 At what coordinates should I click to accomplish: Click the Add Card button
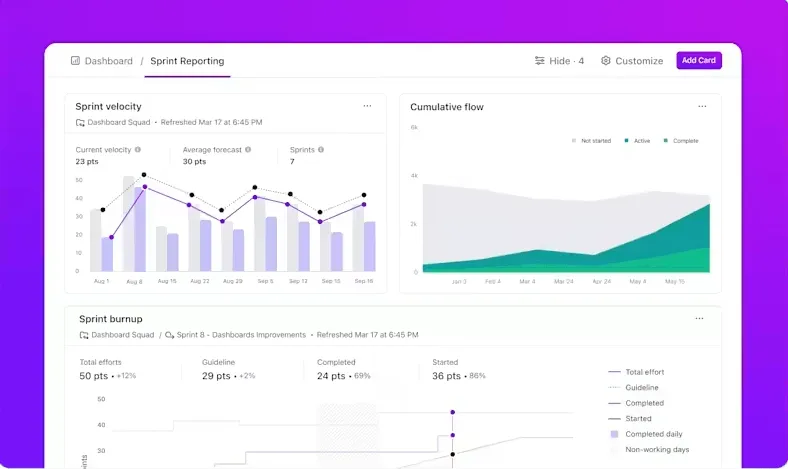click(x=699, y=60)
